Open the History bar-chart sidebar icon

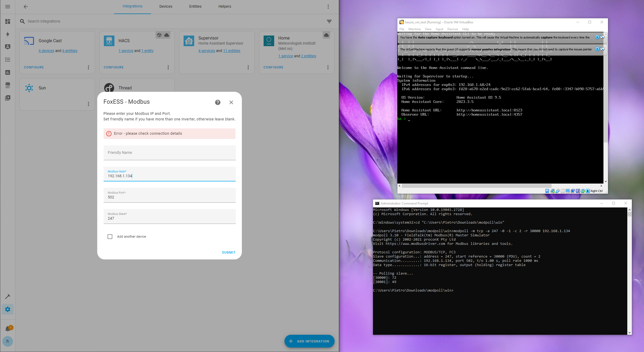[x=8, y=72]
